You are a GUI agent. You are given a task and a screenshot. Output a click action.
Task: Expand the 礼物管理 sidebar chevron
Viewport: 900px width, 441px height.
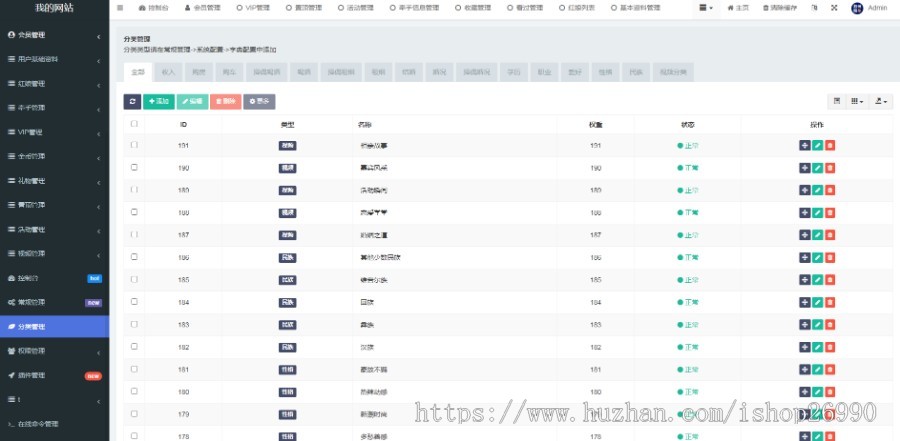pos(98,183)
